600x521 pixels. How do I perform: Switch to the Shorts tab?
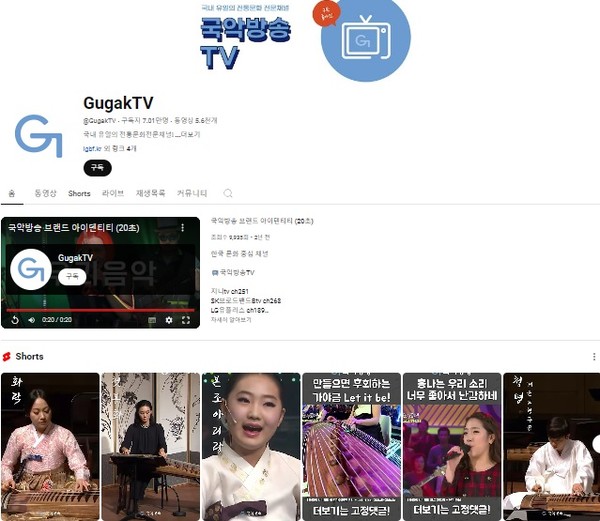pos(79,194)
